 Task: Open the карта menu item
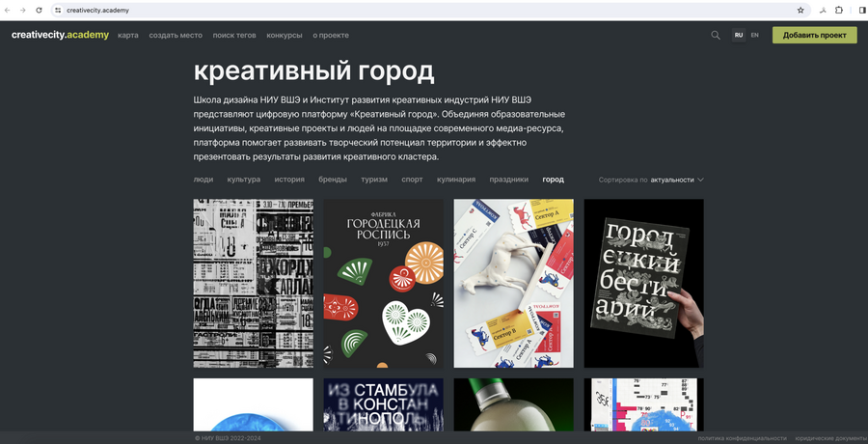point(128,35)
